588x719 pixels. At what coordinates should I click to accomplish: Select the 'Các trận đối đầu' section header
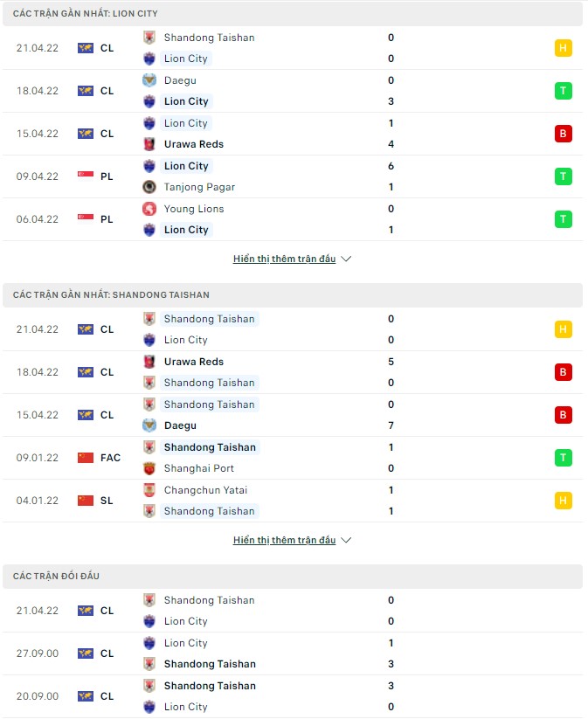click(x=57, y=577)
